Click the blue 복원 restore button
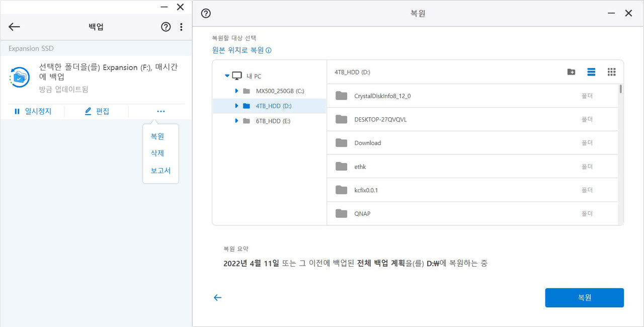The image size is (644, 327). 584,298
